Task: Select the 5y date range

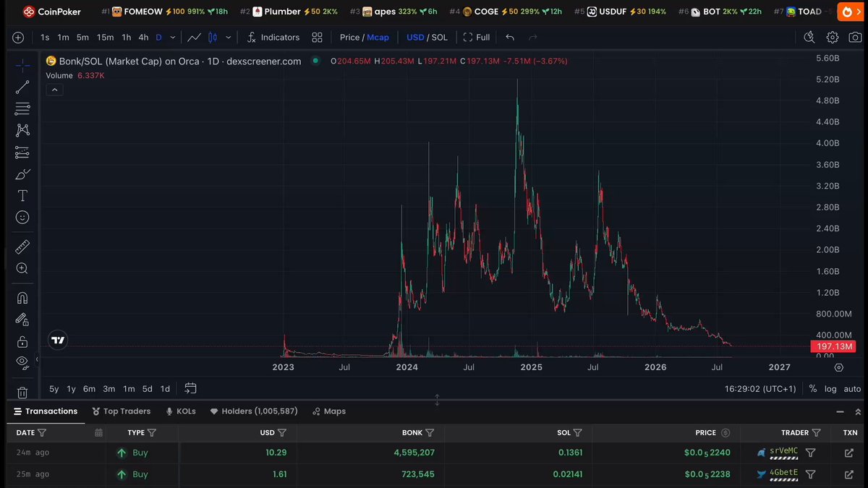Action: point(54,389)
